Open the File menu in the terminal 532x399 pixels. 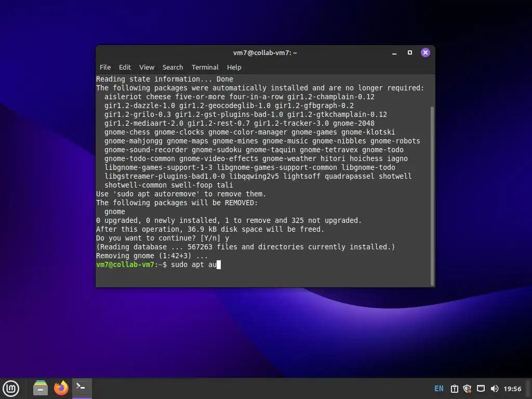[x=105, y=67]
